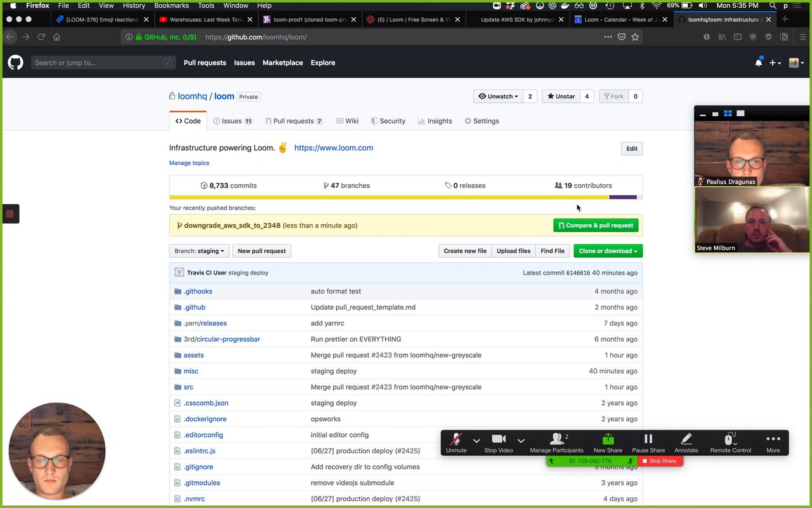Bookmark this page with the star icon
This screenshot has width=812, height=508.
coord(635,37)
